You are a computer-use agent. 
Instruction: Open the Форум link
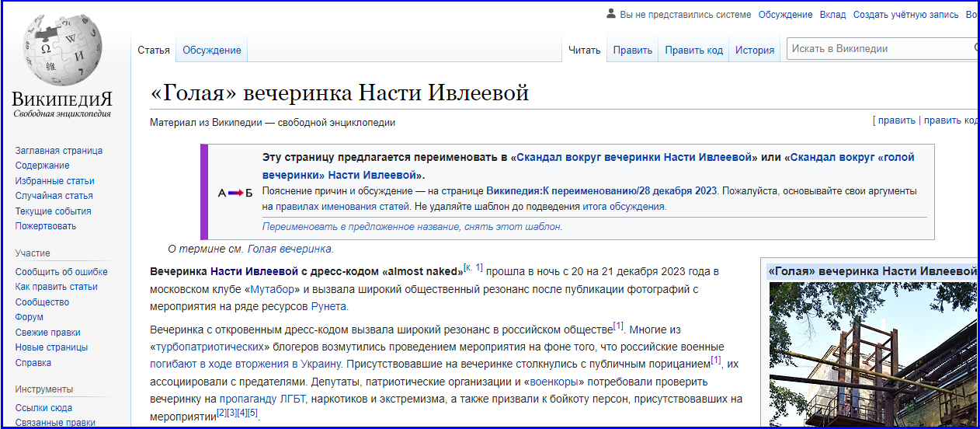(x=30, y=317)
